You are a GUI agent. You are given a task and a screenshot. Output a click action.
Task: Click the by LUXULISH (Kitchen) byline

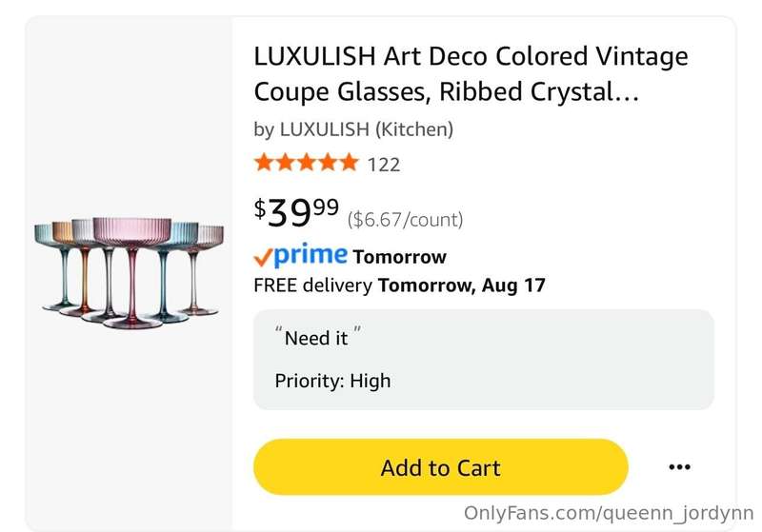pos(353,129)
